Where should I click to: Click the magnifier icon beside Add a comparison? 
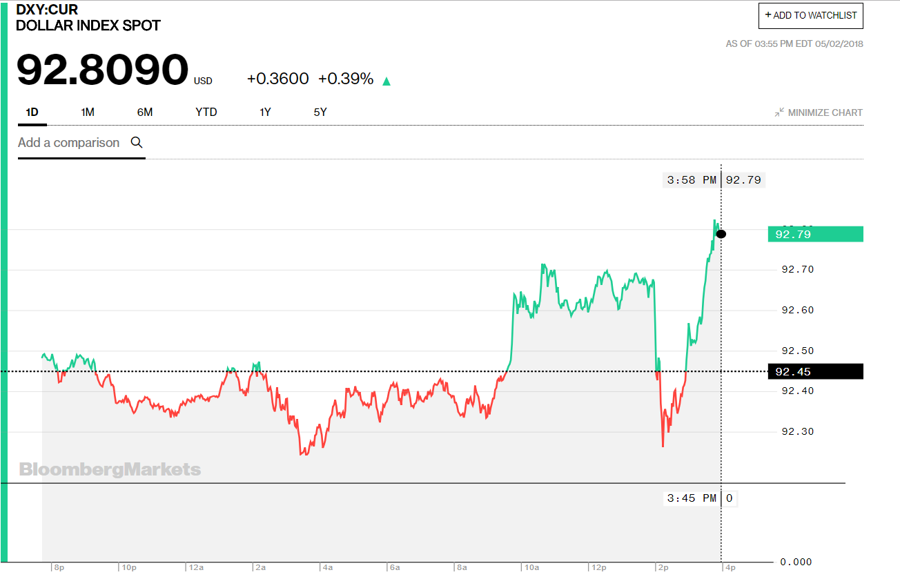click(137, 143)
